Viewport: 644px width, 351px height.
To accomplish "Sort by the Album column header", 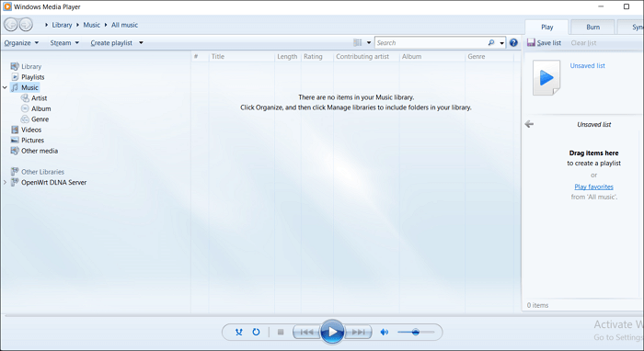I will (432, 57).
